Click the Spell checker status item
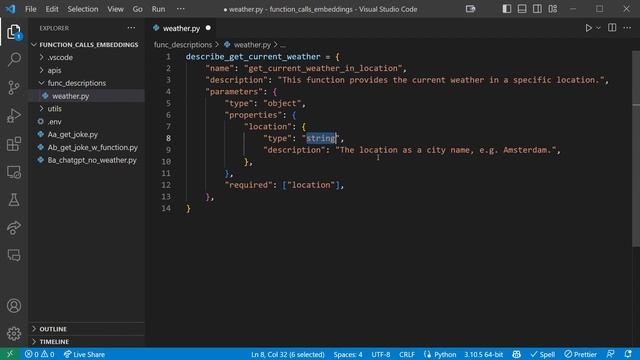 coord(542,354)
